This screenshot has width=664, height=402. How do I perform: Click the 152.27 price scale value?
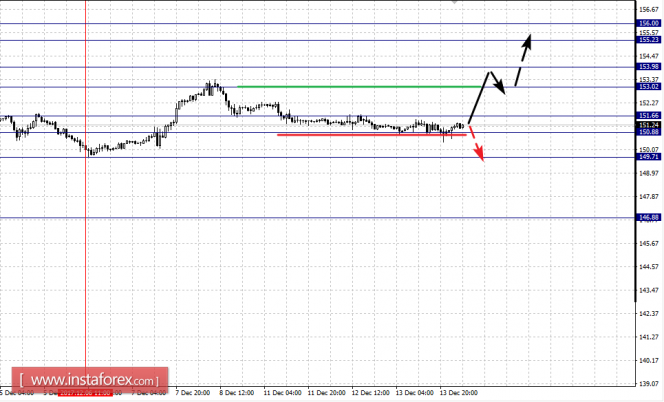click(649, 103)
